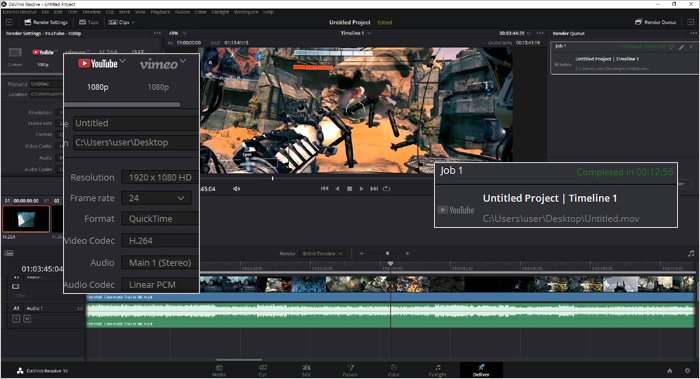Toggle viewer audio mute speaker icon
700x379 pixels.
point(236,188)
